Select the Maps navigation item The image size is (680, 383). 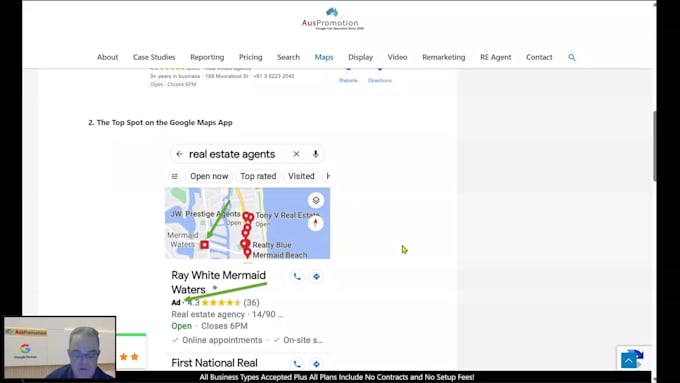tap(324, 57)
